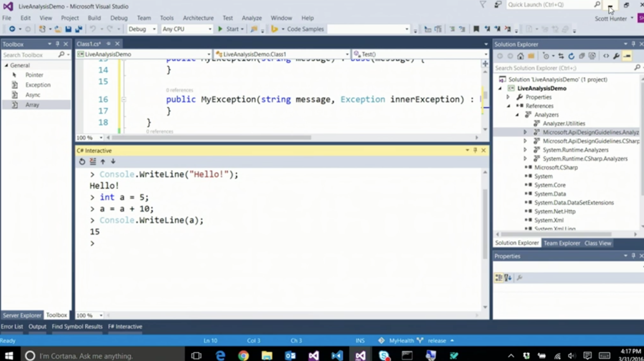Screen dimensions: 644x361
Task: Click the Windows Start button
Action: coord(9,356)
